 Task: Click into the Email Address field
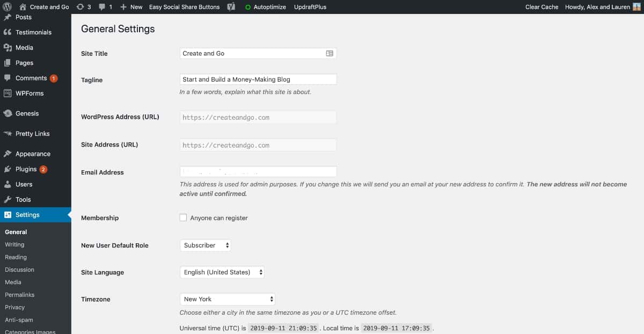coord(258,172)
